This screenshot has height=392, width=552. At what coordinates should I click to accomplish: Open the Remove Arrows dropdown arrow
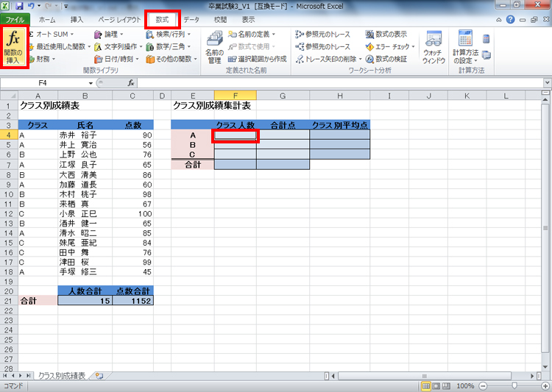[360, 59]
